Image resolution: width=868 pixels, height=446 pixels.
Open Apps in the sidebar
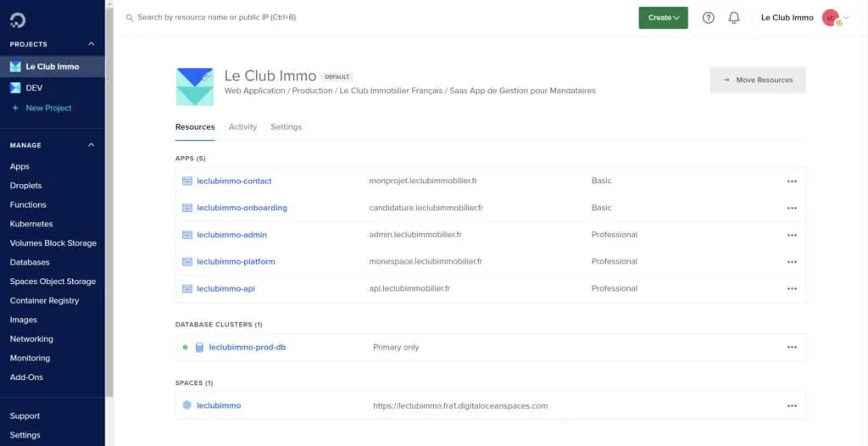[x=19, y=166]
